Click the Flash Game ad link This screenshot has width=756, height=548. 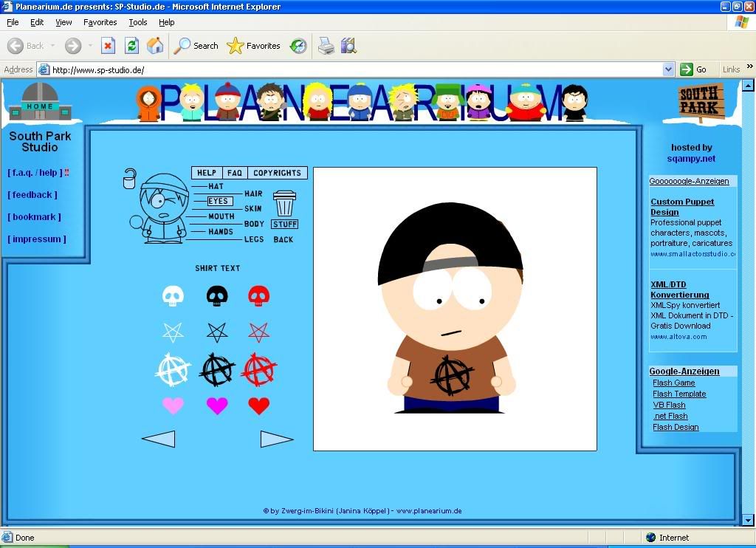(674, 383)
